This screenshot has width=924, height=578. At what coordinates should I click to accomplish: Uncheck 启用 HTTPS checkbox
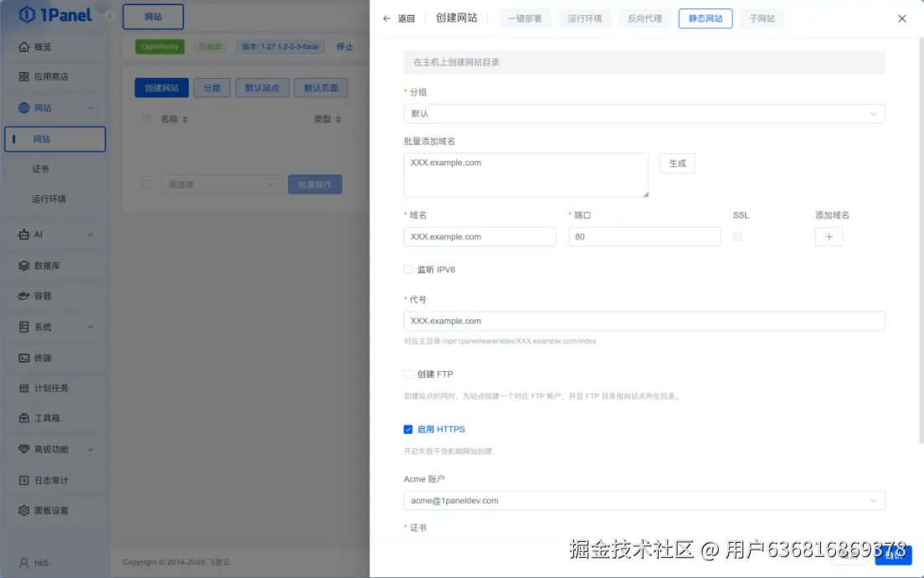pos(408,430)
